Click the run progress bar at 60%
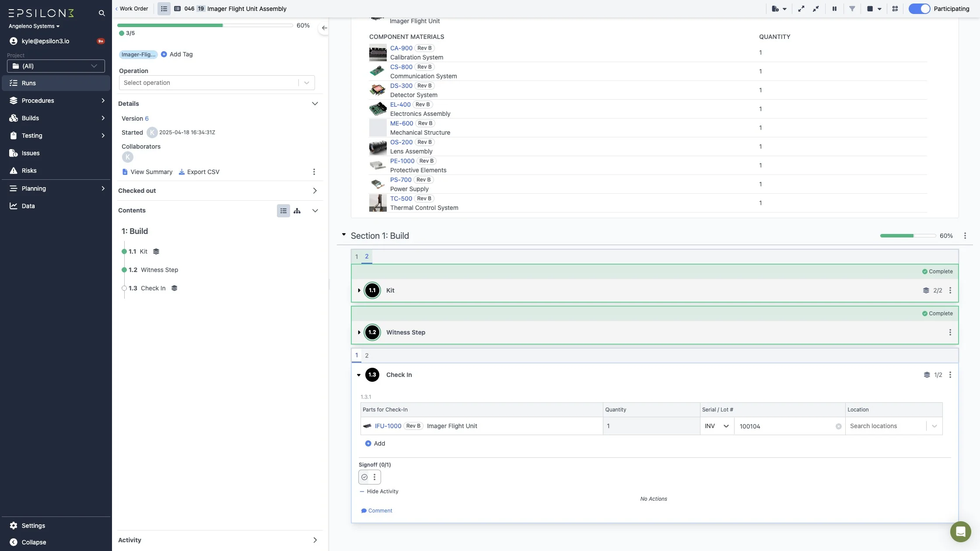The width and height of the screenshot is (980, 551). [205, 25]
